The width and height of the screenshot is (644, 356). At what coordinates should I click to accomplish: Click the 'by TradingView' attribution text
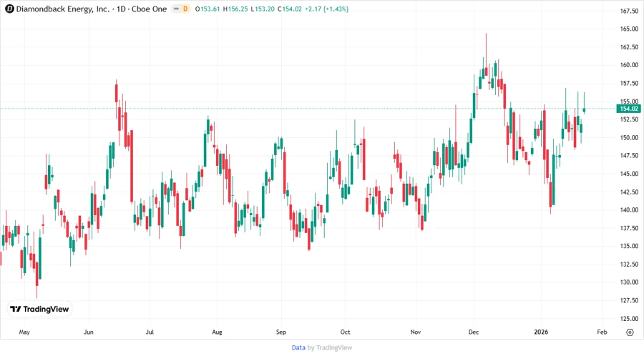click(330, 347)
